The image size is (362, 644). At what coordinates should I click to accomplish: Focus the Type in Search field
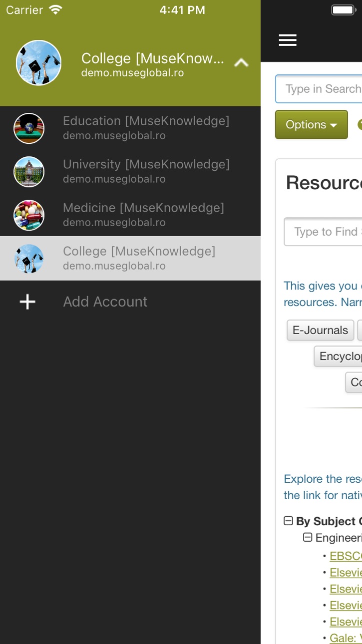pyautogui.click(x=319, y=89)
